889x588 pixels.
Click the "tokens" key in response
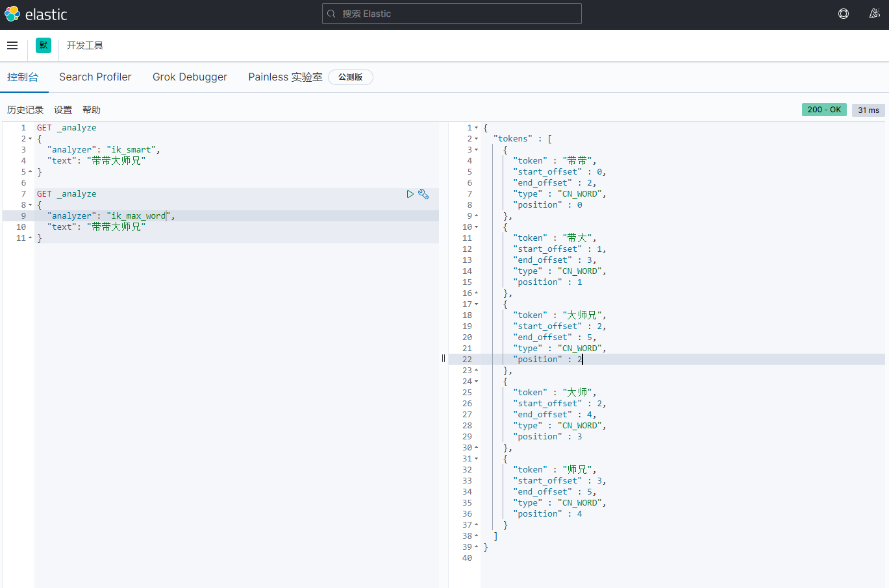[513, 139]
